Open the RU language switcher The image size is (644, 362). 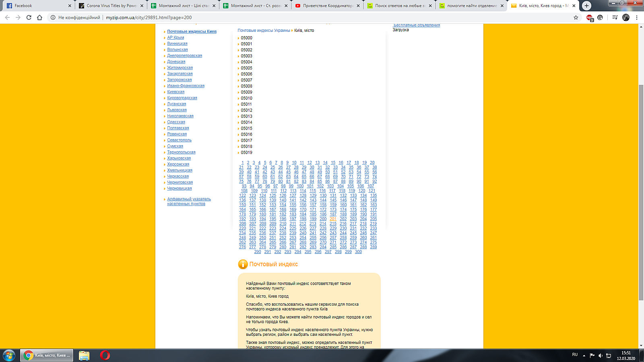574,355
